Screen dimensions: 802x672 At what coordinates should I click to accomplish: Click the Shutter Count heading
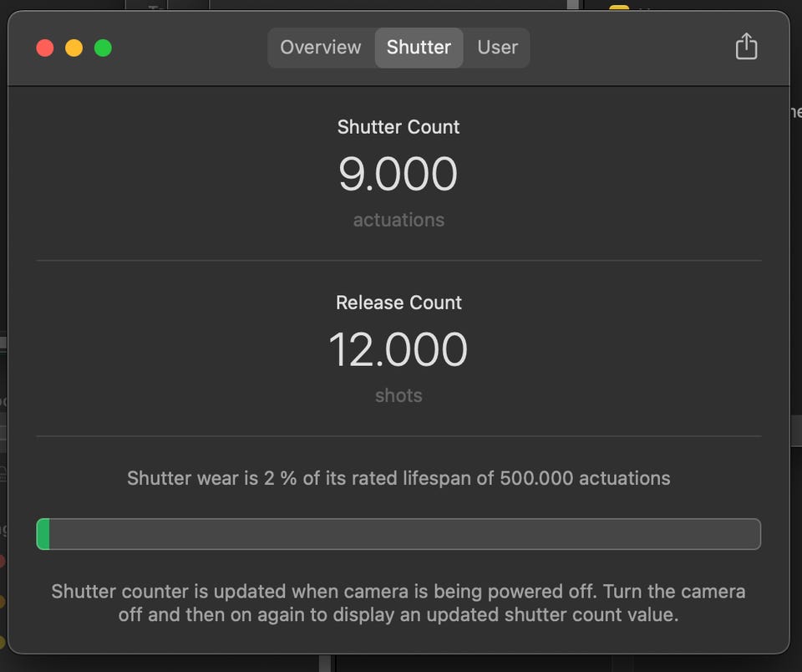pyautogui.click(x=398, y=127)
